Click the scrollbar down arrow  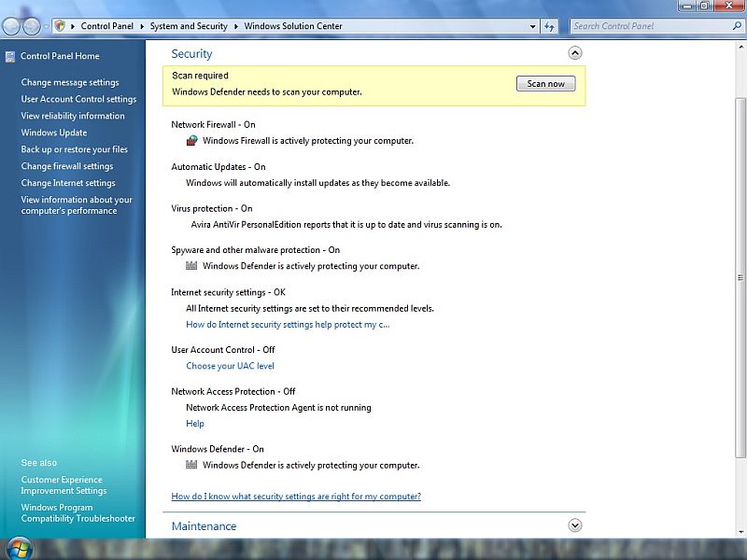(740, 532)
